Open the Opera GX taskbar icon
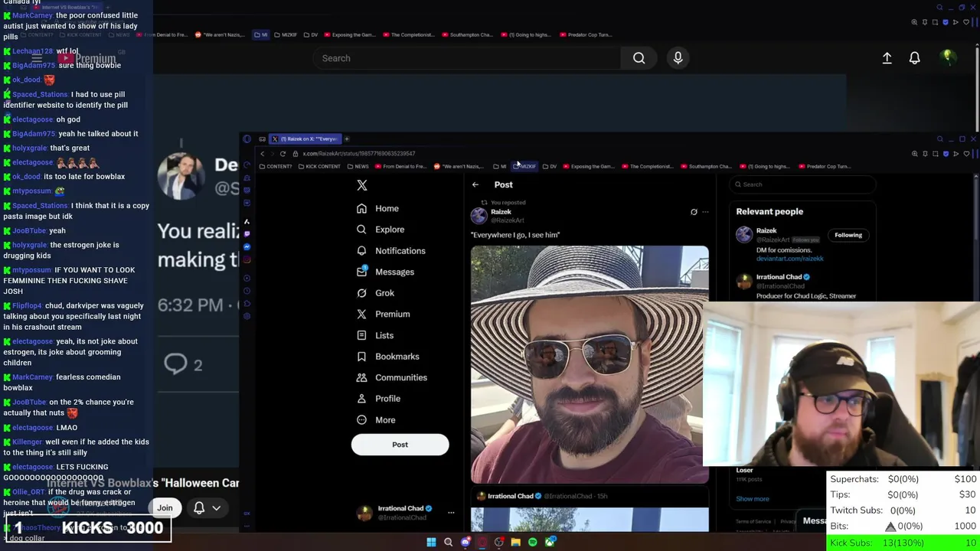Image resolution: width=980 pixels, height=551 pixels. tap(482, 542)
